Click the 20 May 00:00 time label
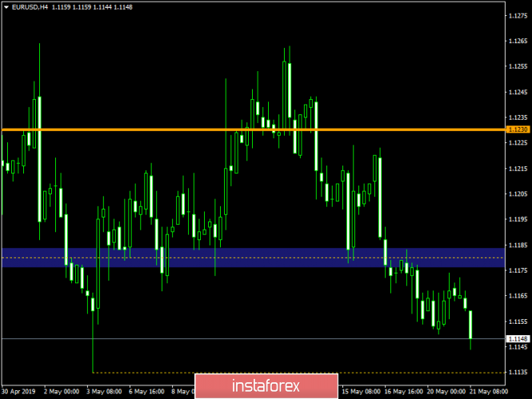The height and width of the screenshot is (399, 532). click(x=446, y=392)
